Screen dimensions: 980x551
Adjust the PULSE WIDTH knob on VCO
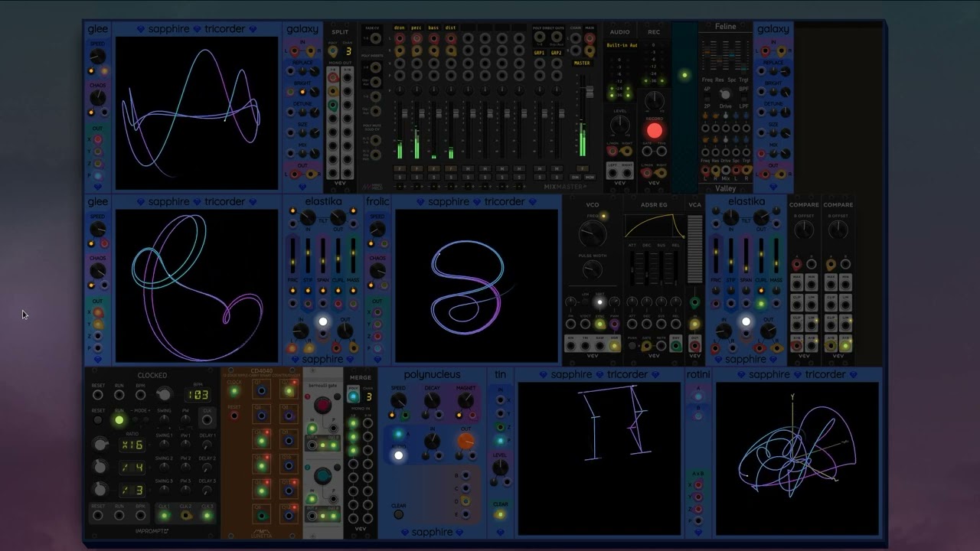point(592,269)
